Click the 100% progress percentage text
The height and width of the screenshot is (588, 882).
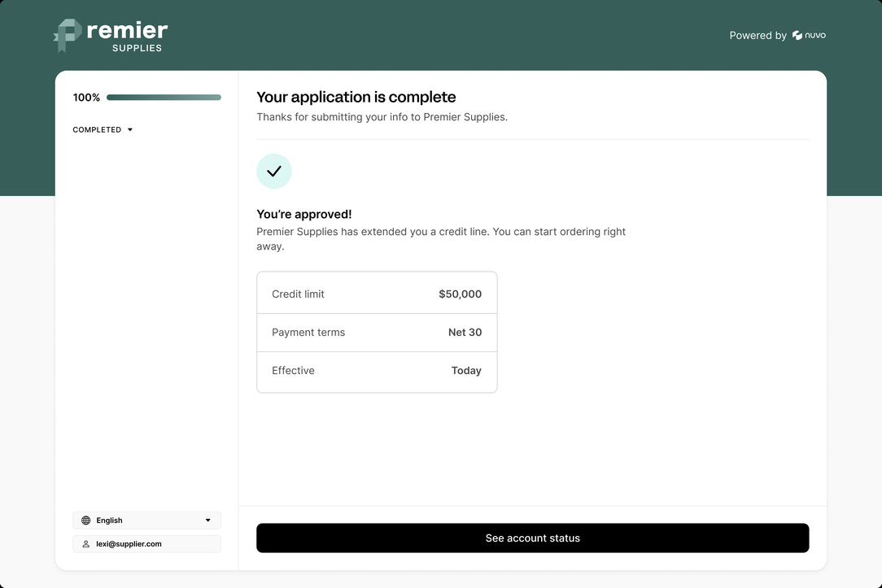pyautogui.click(x=86, y=98)
